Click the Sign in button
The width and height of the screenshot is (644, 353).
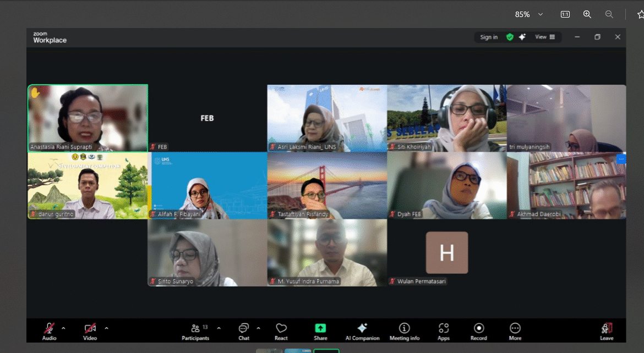click(x=489, y=37)
